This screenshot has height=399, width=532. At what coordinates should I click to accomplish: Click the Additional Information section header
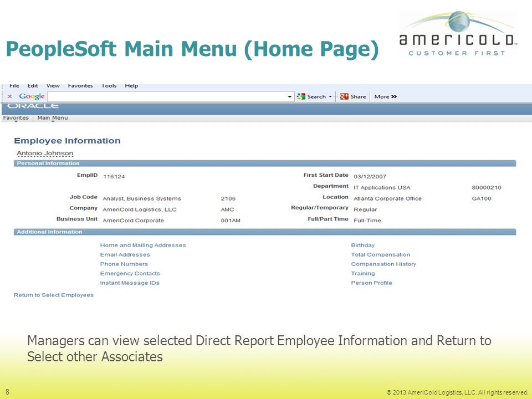coord(265,232)
